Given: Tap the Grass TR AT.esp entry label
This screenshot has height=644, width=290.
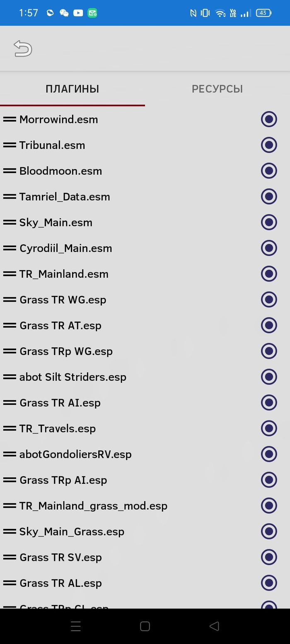Looking at the screenshot, I should click(x=60, y=326).
